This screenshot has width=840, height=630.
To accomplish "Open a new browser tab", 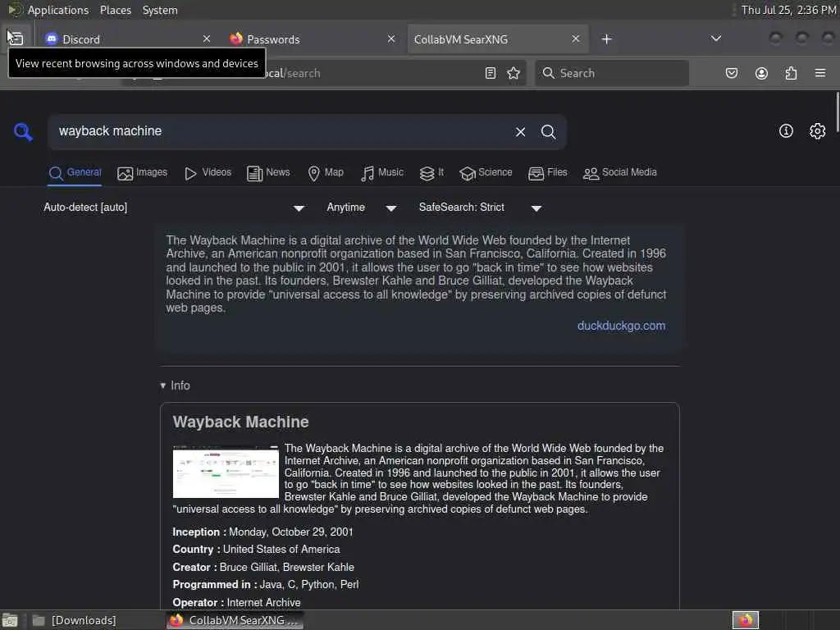I will pos(606,39).
